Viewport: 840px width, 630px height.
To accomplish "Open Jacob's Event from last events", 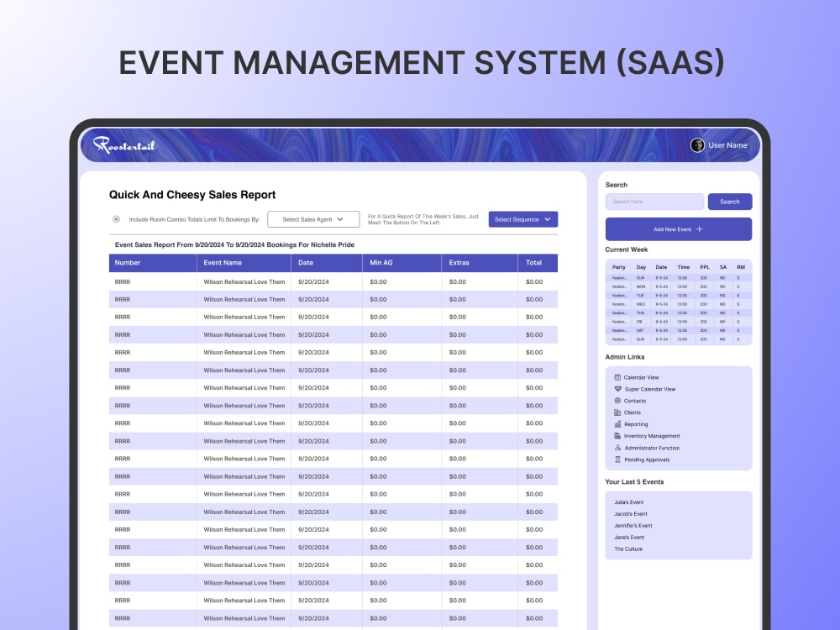I will 631,514.
